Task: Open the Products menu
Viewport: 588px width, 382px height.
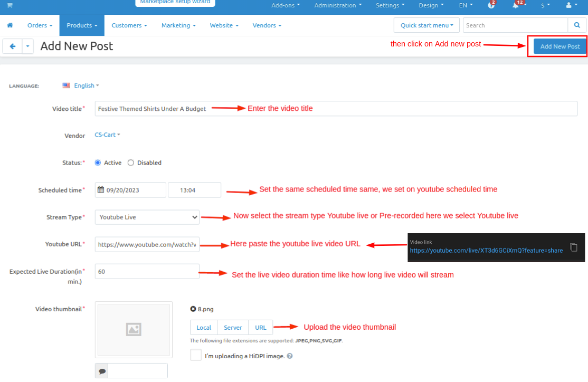Action: point(82,25)
